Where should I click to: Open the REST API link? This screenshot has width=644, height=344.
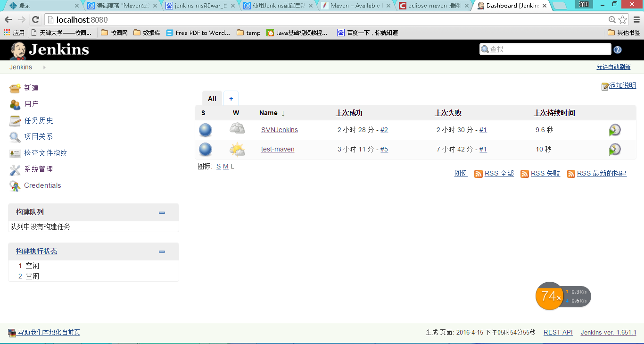tap(558, 332)
